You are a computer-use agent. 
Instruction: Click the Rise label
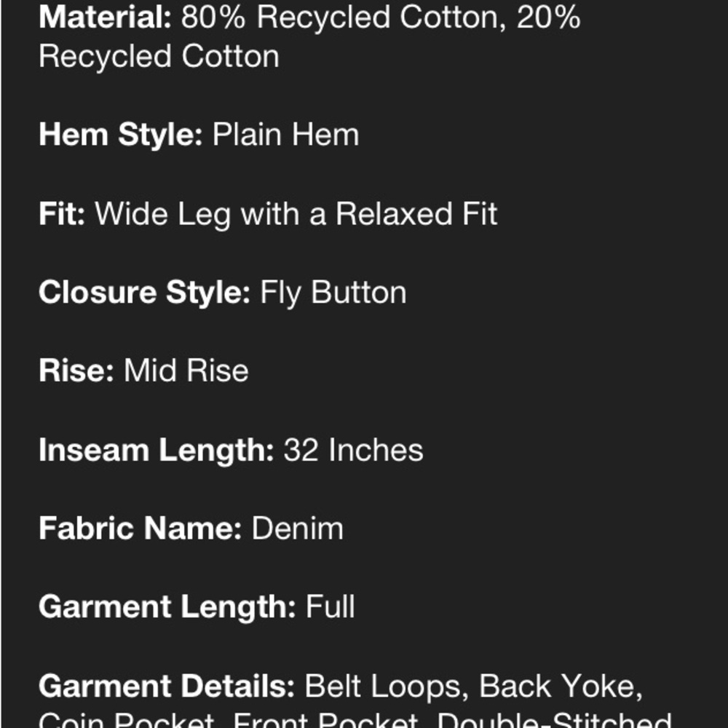pos(76,371)
